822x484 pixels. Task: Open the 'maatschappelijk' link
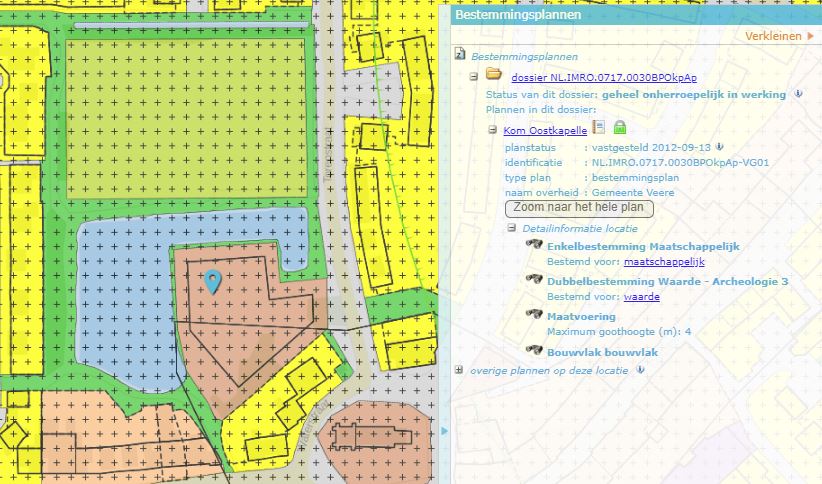click(664, 261)
